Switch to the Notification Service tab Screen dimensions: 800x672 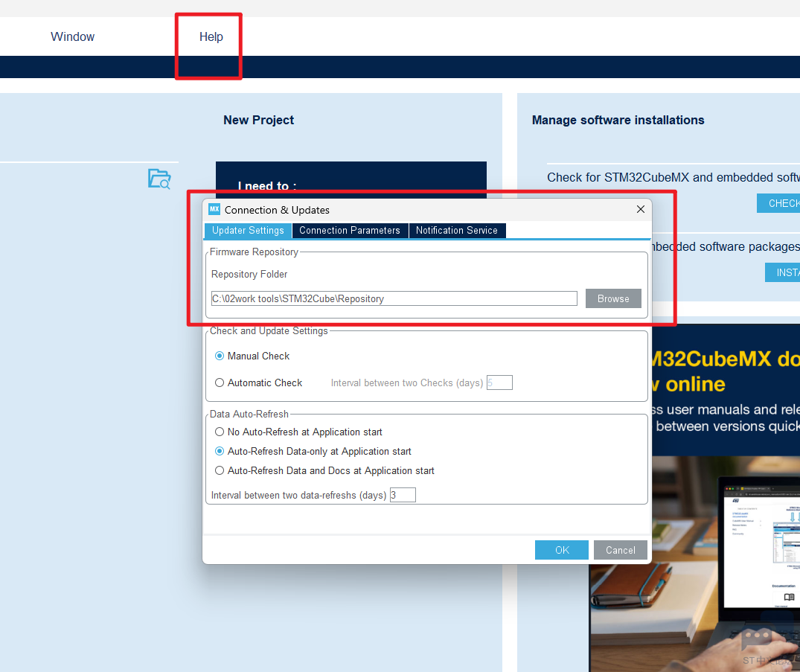pyautogui.click(x=457, y=231)
